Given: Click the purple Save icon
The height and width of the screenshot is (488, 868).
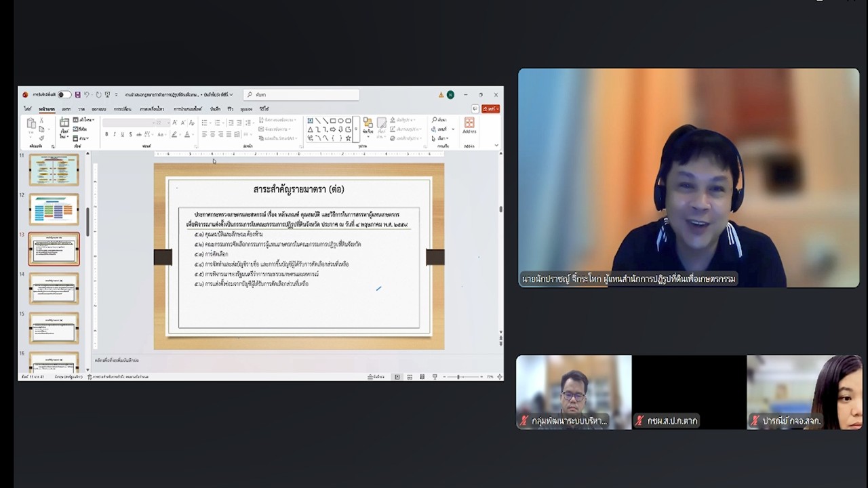Looking at the screenshot, I should tap(77, 95).
